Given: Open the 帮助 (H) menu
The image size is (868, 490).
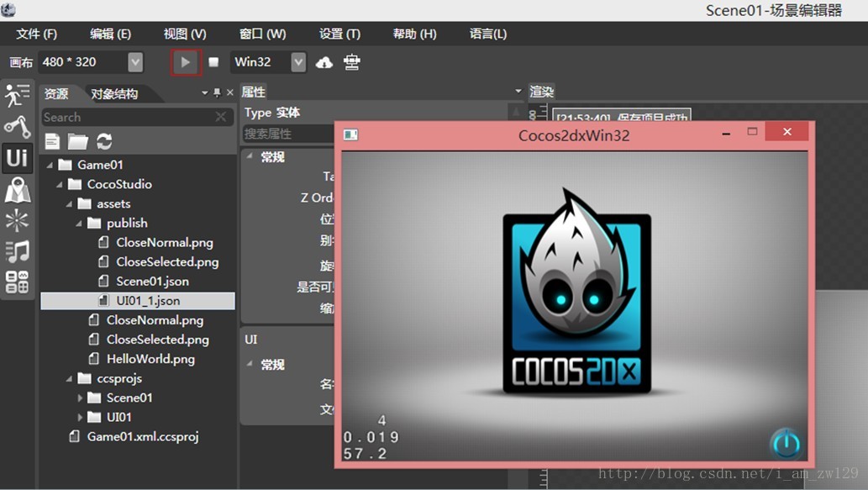Looking at the screenshot, I should coord(414,34).
